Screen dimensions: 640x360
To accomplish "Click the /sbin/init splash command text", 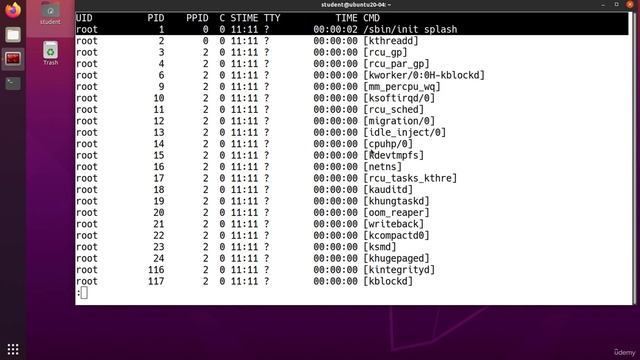I will click(410, 29).
